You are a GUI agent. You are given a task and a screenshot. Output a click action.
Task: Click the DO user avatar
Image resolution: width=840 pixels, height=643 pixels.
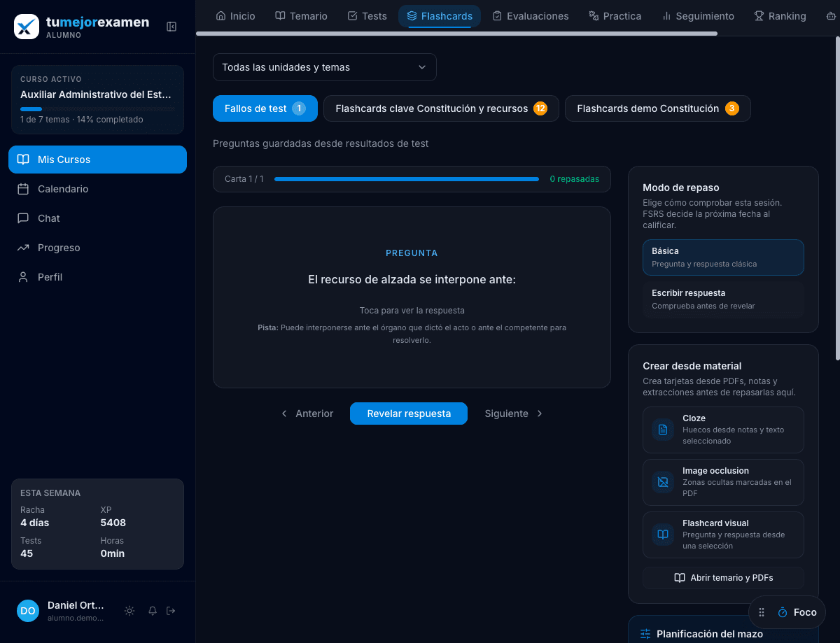[x=28, y=611]
